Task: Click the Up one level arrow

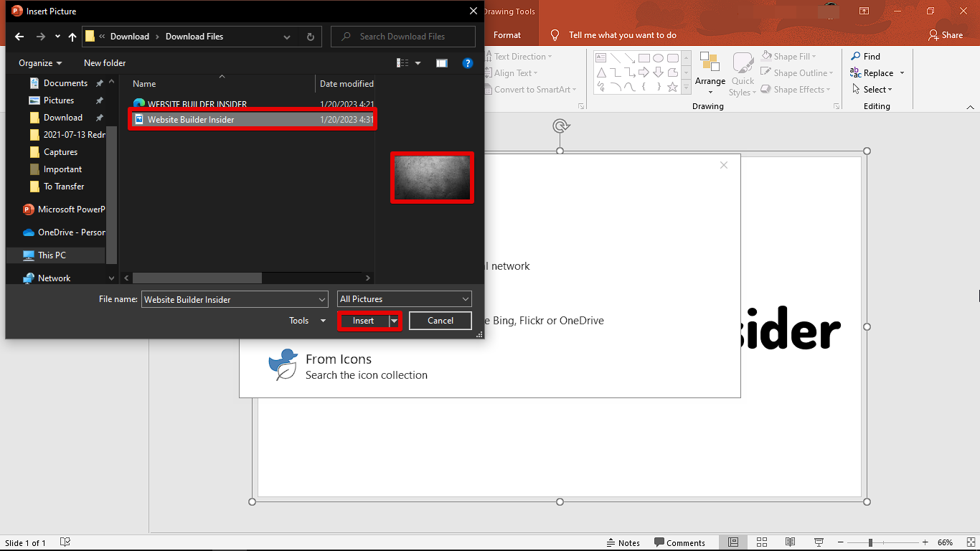Action: pyautogui.click(x=72, y=37)
